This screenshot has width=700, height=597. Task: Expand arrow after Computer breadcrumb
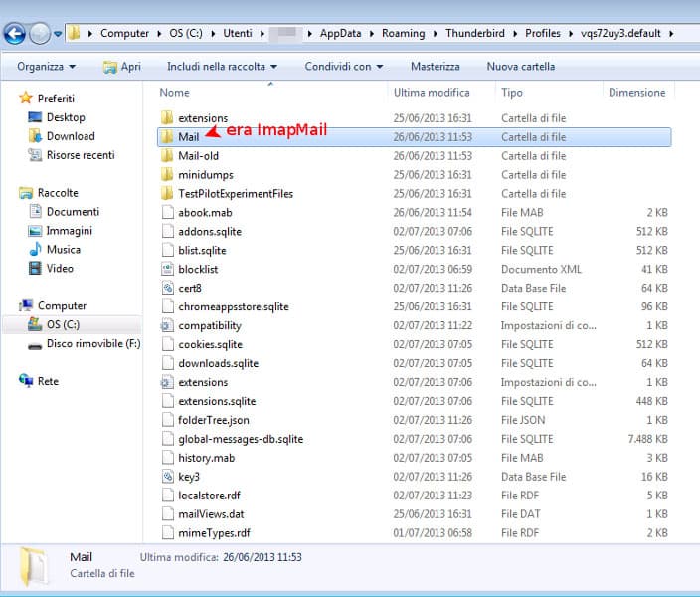159,34
